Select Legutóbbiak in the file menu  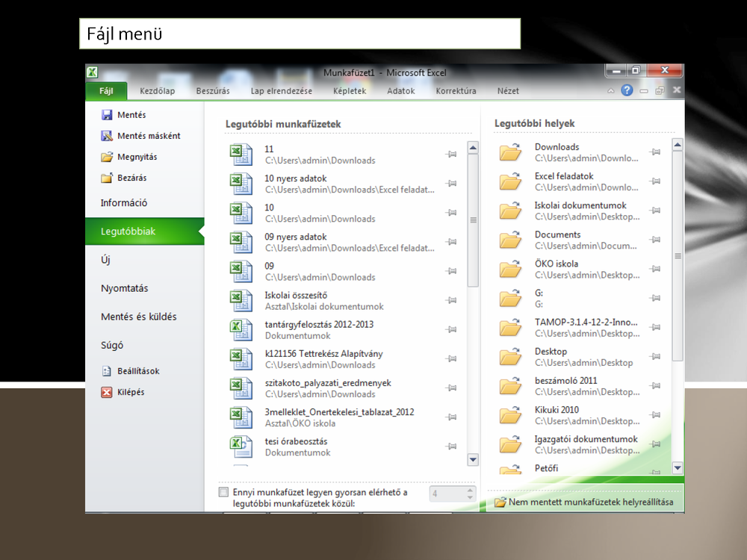(x=145, y=231)
